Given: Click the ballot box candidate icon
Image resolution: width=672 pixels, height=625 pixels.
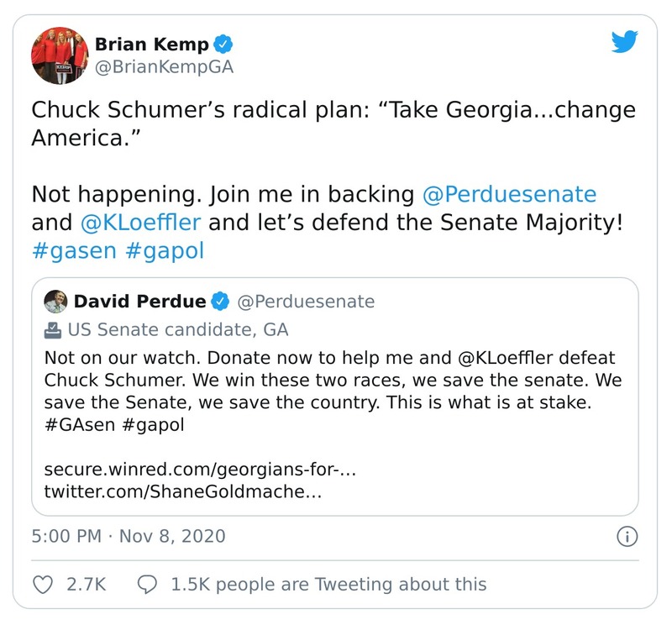Looking at the screenshot, I should pyautogui.click(x=53, y=329).
